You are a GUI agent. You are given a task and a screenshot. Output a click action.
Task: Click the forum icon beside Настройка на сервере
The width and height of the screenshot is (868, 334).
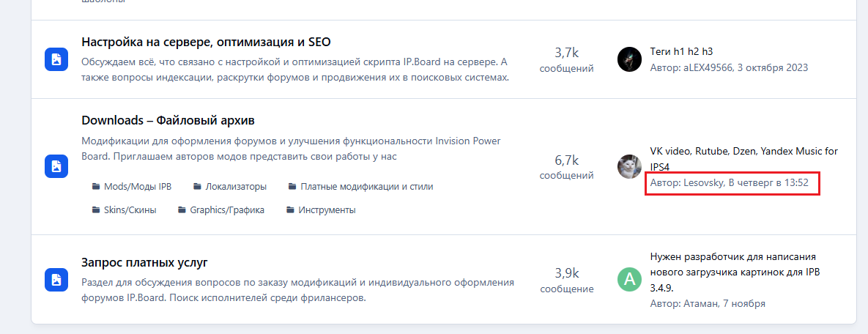coord(56,59)
